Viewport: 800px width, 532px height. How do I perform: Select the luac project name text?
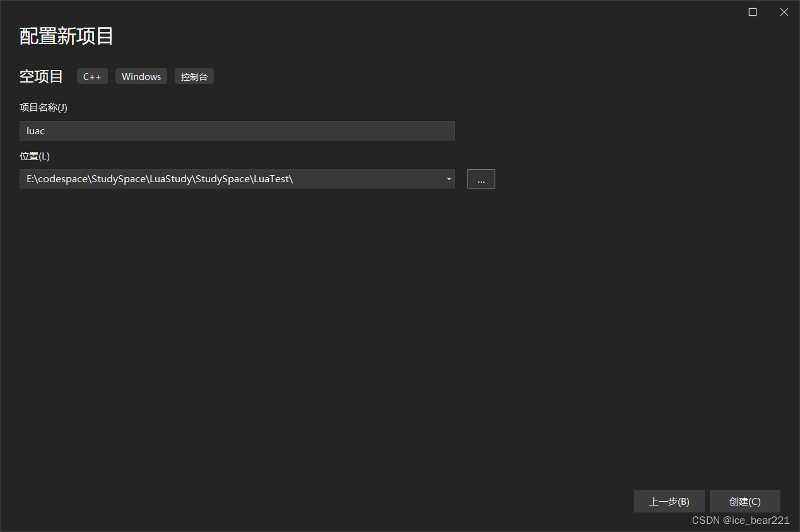(35, 130)
